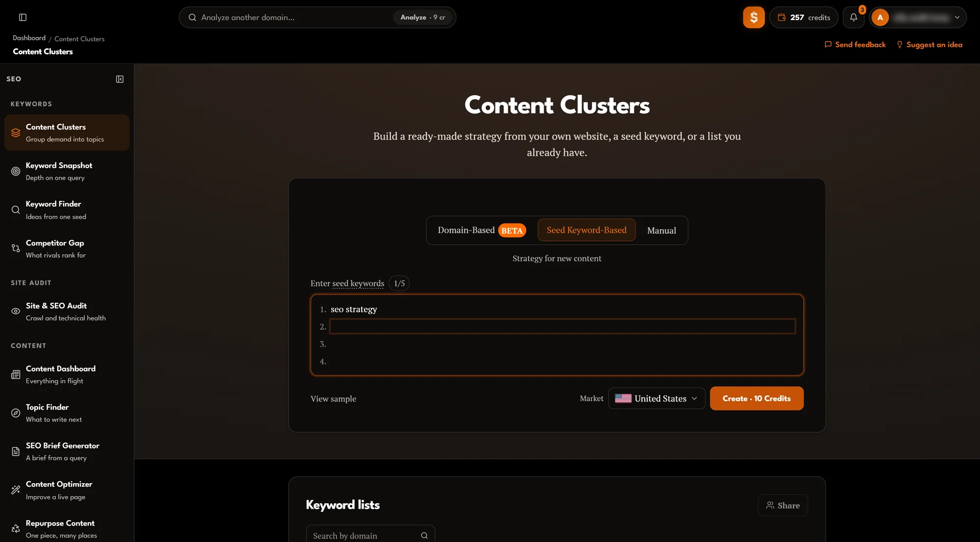The height and width of the screenshot is (542, 980).
Task: Open the Market United States dropdown
Action: [x=657, y=398]
